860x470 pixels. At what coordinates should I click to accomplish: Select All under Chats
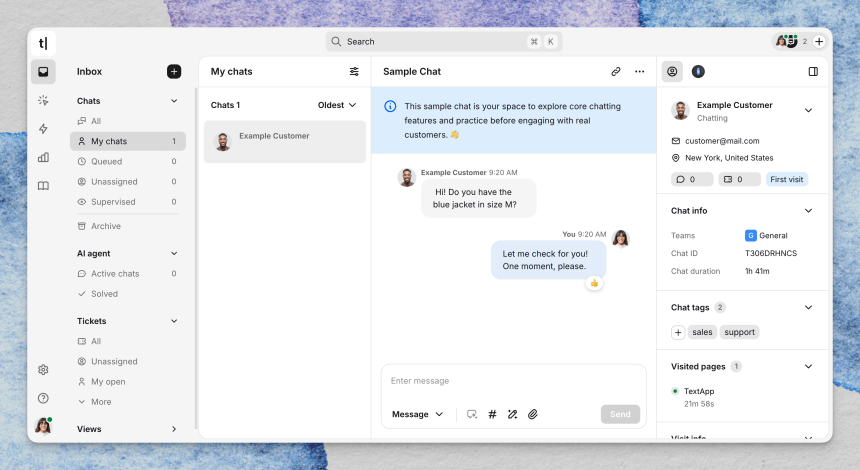tap(128, 121)
